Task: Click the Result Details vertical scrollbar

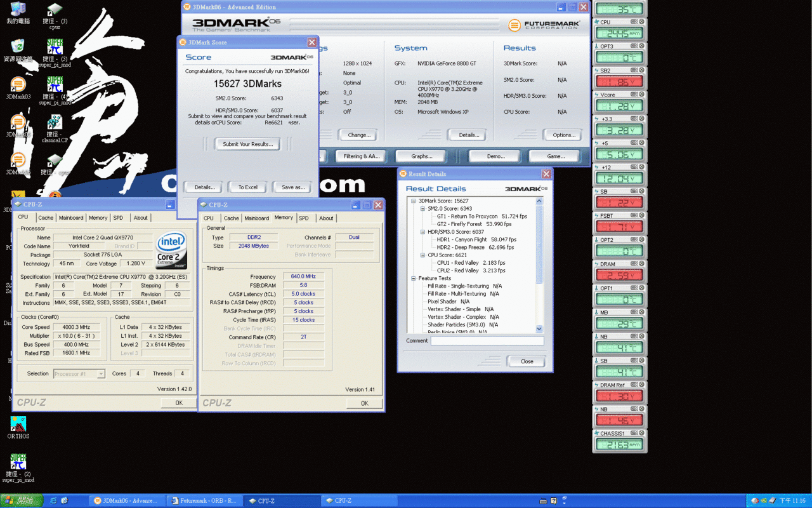Action: pos(540,265)
